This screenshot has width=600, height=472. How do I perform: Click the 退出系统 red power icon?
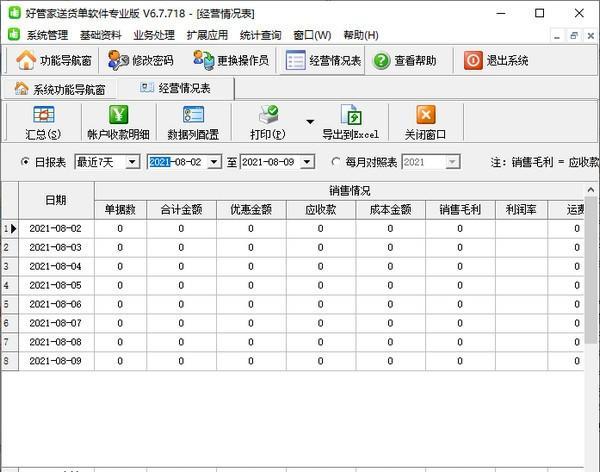[473, 60]
